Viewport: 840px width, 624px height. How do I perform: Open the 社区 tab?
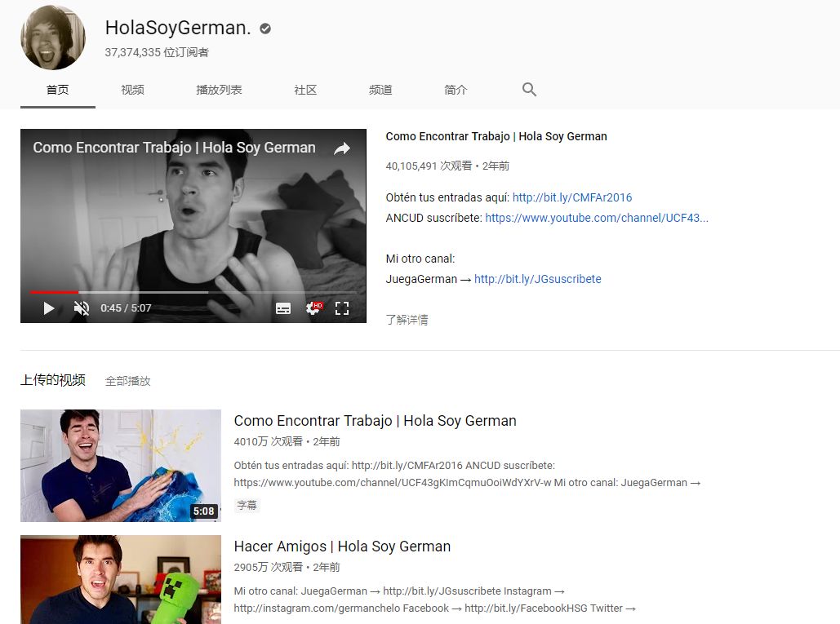[305, 90]
